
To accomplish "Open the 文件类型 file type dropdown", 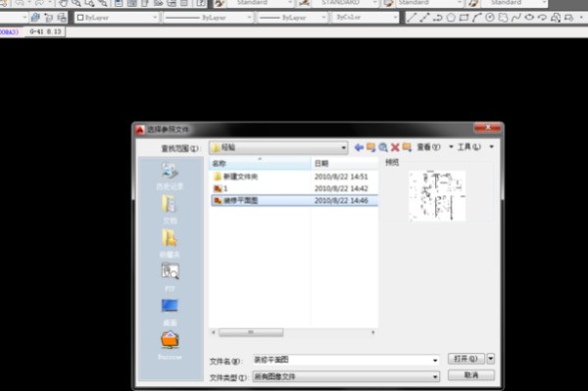I will click(x=346, y=376).
